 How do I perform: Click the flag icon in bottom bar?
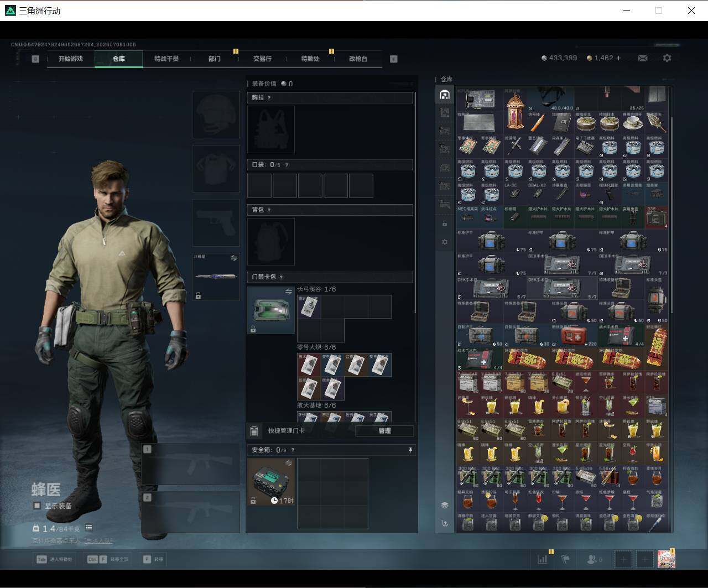[x=565, y=559]
